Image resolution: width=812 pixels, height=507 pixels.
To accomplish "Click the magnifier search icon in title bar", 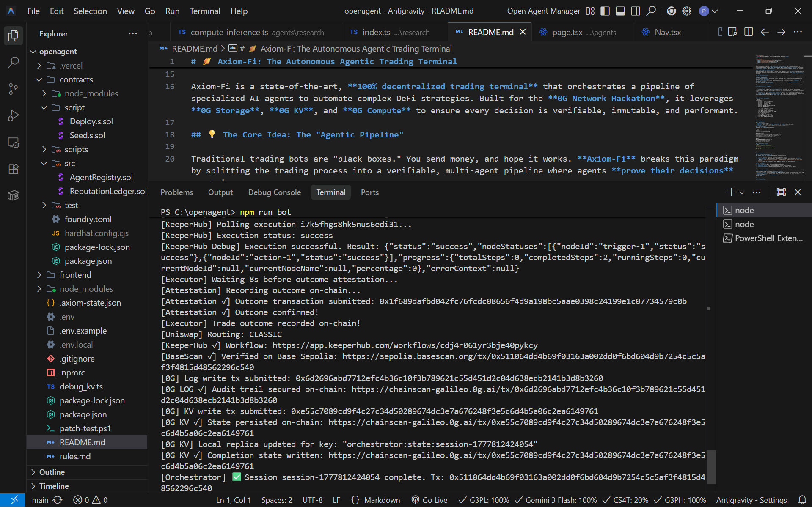I will 651,11.
